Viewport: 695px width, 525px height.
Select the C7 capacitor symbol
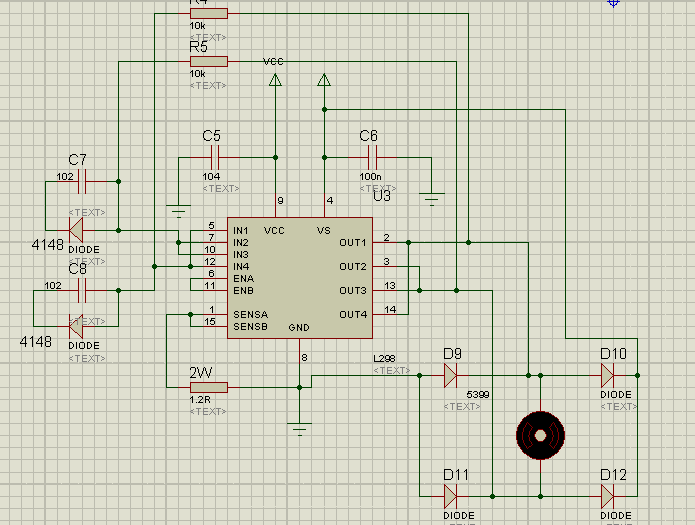[x=82, y=181]
